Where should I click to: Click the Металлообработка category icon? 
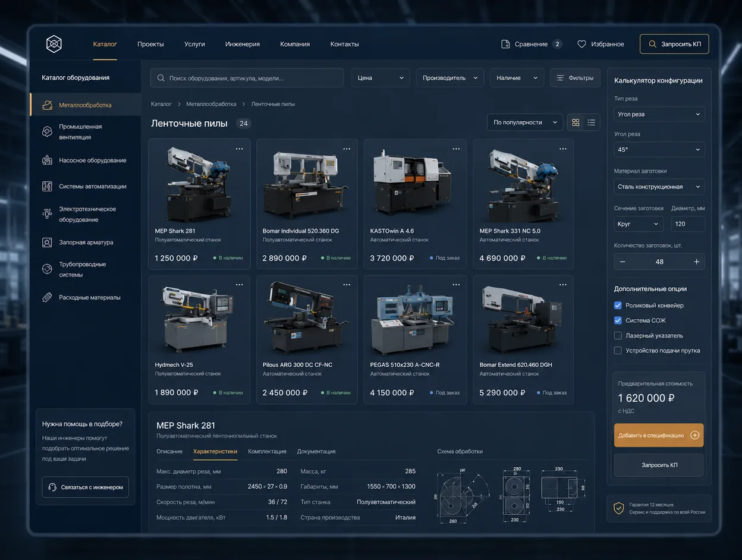(x=47, y=105)
